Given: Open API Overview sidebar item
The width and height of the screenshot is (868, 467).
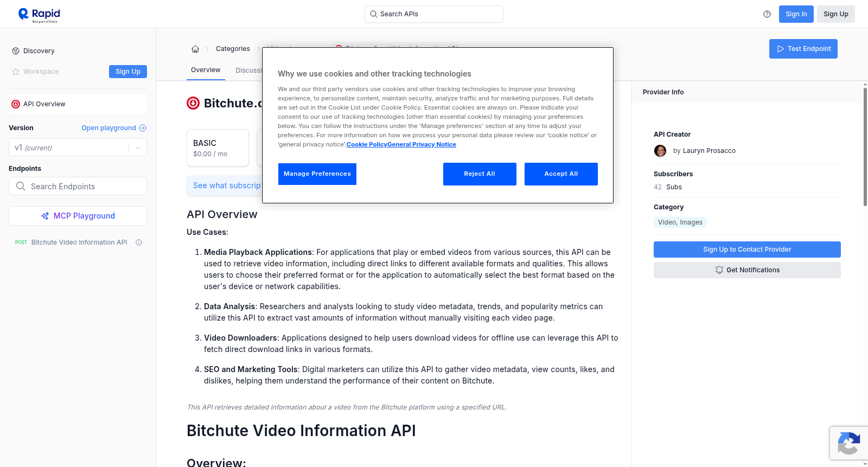Looking at the screenshot, I should (78, 104).
